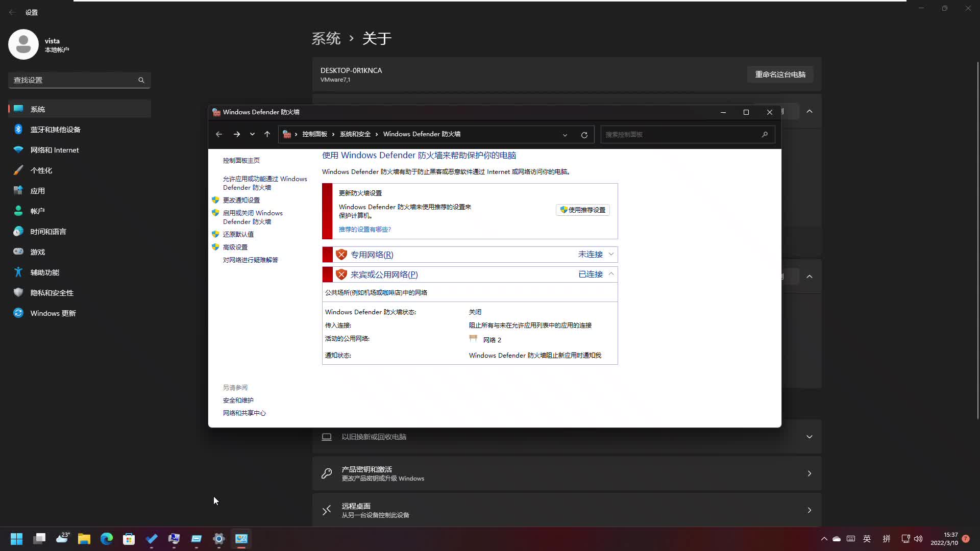
Task: Click 还原默认值 link
Action: [x=238, y=234]
